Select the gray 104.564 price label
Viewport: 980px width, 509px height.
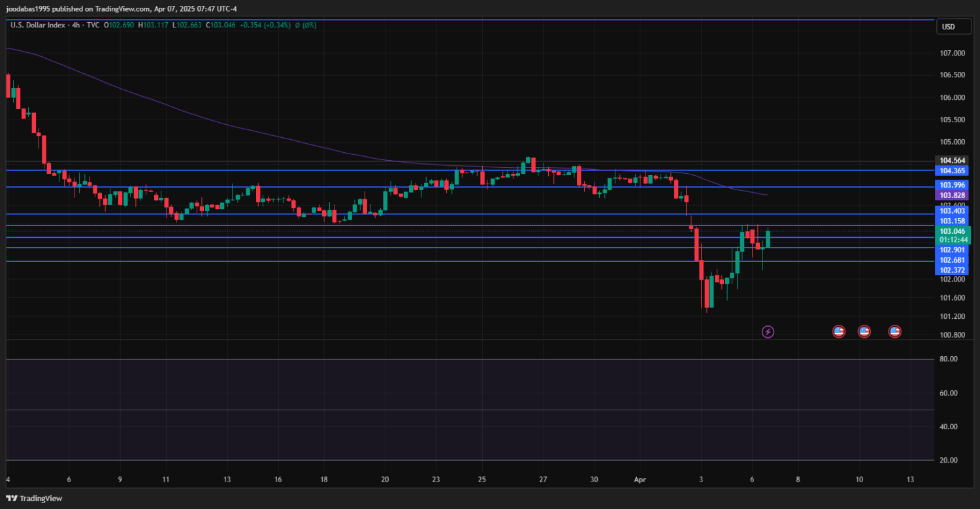click(x=953, y=161)
